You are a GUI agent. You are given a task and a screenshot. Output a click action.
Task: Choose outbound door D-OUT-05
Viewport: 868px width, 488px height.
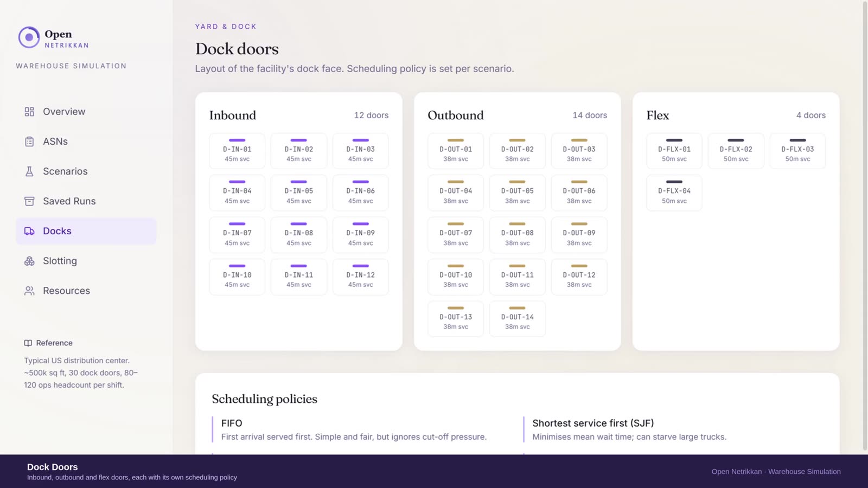(518, 192)
